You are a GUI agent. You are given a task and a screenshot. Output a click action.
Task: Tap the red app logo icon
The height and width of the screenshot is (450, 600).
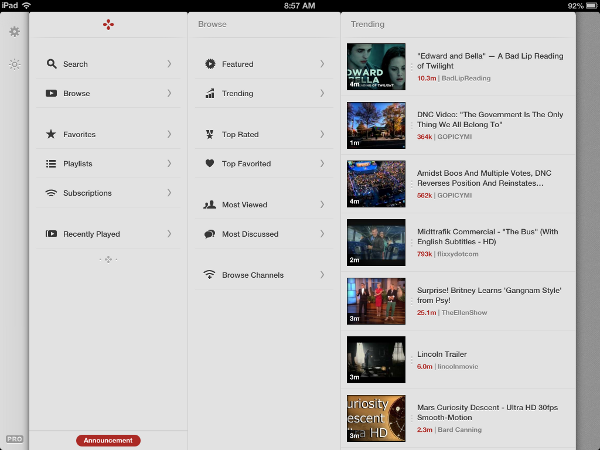(x=109, y=24)
